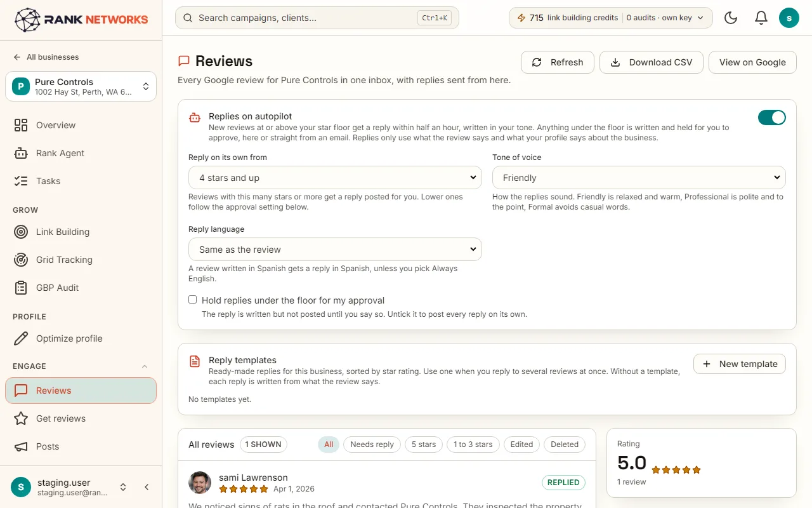
Task: Click the Rank Networks logo icon
Action: click(x=27, y=20)
